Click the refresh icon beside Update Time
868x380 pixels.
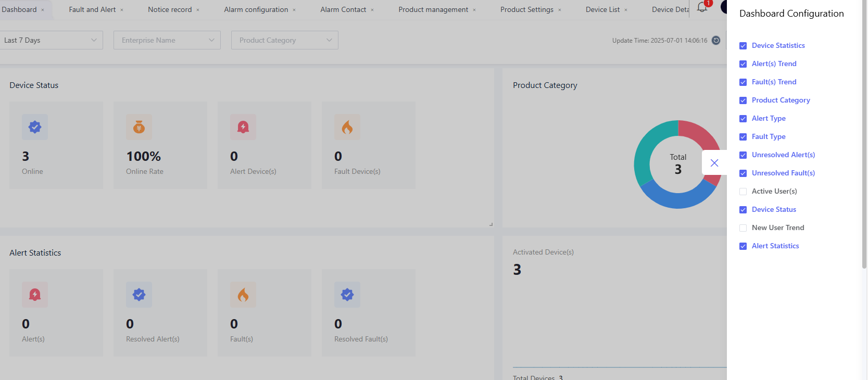point(716,41)
